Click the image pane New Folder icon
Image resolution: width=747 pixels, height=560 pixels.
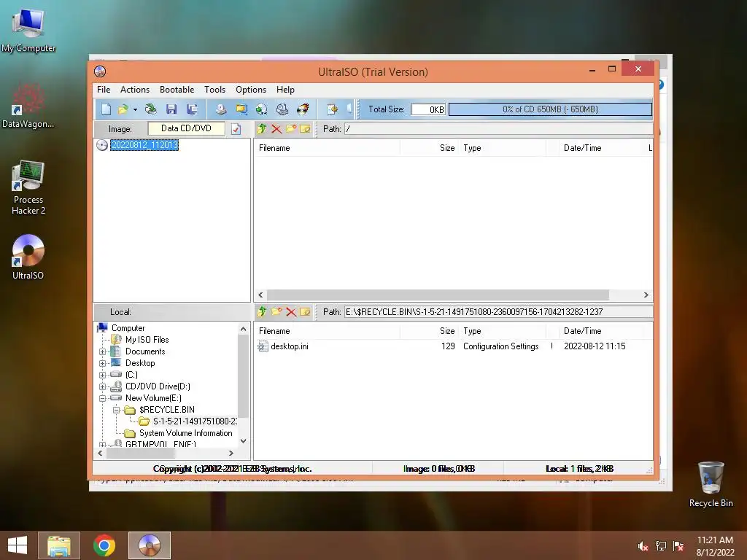point(291,128)
